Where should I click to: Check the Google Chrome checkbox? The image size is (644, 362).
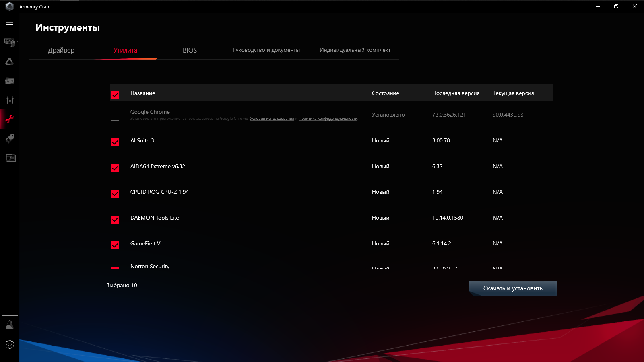(x=115, y=117)
